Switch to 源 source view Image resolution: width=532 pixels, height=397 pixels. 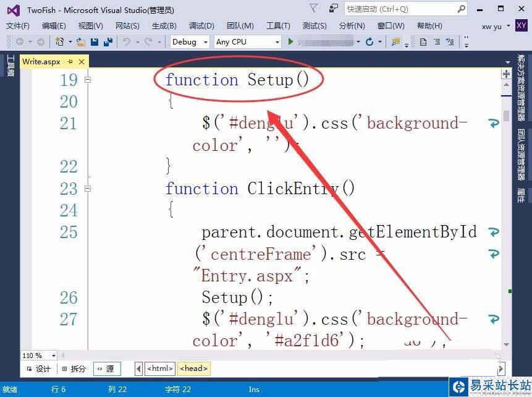107,369
